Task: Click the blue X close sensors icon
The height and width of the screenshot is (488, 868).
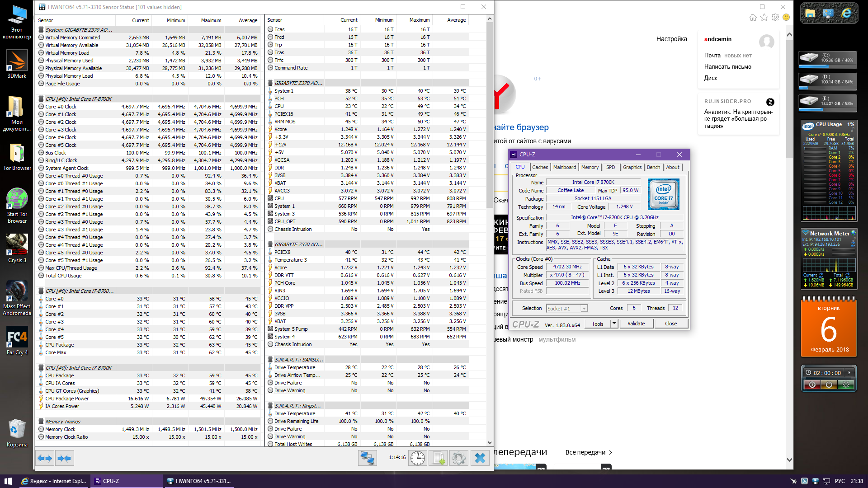Action: 480,458
